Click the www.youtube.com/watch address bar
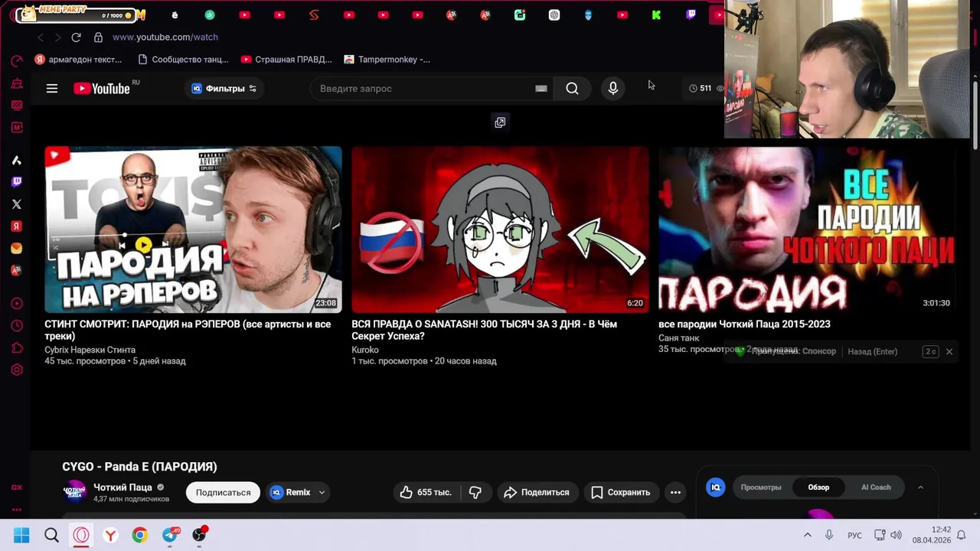This screenshot has width=980, height=551. (165, 37)
